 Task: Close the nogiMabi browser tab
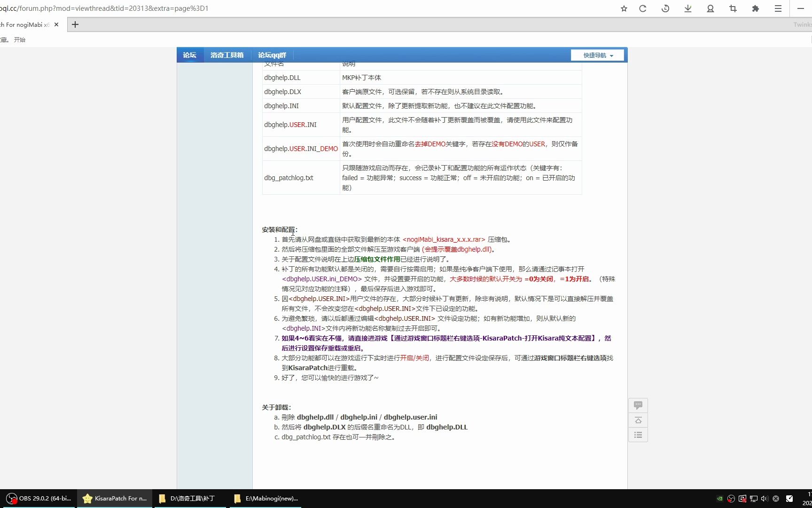(56, 24)
